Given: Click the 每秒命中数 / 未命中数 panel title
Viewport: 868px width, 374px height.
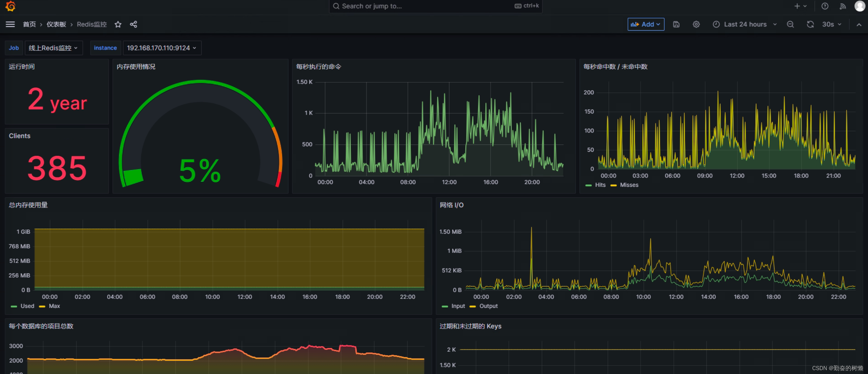Looking at the screenshot, I should tap(615, 66).
